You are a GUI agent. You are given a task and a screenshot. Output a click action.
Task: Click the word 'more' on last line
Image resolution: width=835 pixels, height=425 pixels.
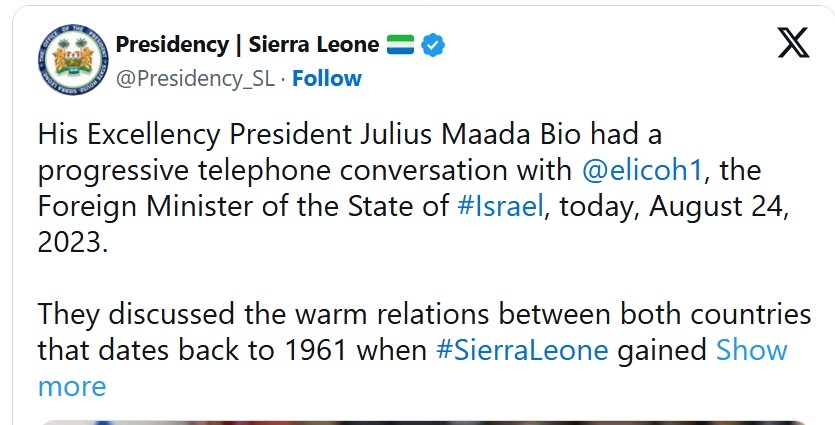coord(72,387)
